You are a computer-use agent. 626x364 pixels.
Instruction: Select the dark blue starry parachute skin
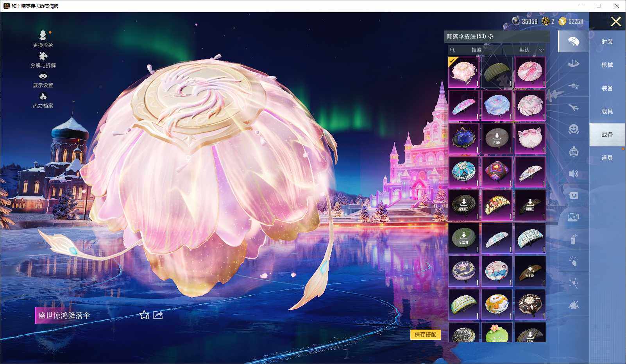pos(464,139)
